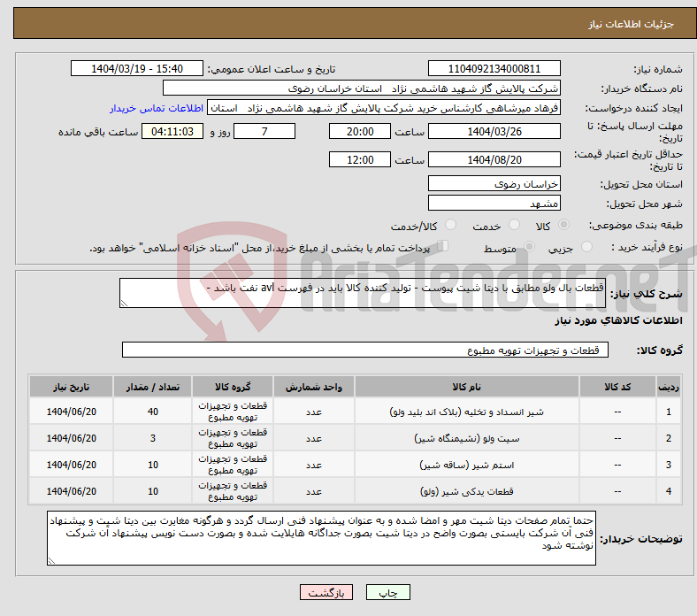This screenshot has width=697, height=616.
Task: Click the تاریخ نیاز column header
Action: [71, 387]
